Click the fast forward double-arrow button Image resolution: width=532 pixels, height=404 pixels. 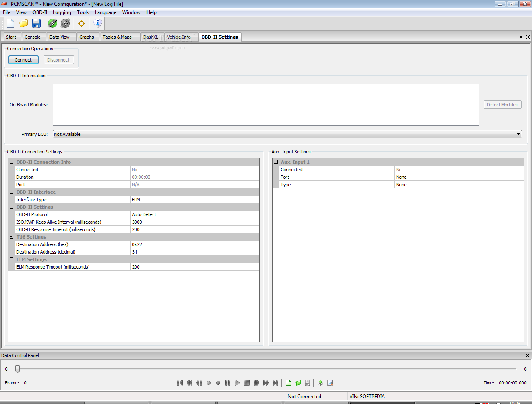point(266,383)
